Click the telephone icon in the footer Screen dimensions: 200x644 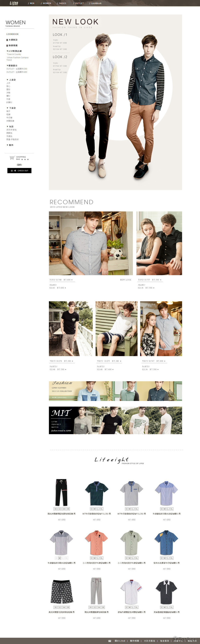click(x=110, y=641)
